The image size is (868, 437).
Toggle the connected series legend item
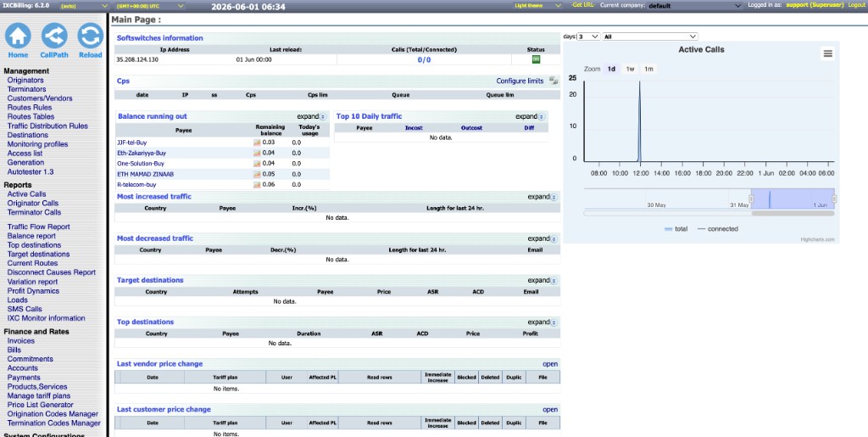tap(717, 229)
